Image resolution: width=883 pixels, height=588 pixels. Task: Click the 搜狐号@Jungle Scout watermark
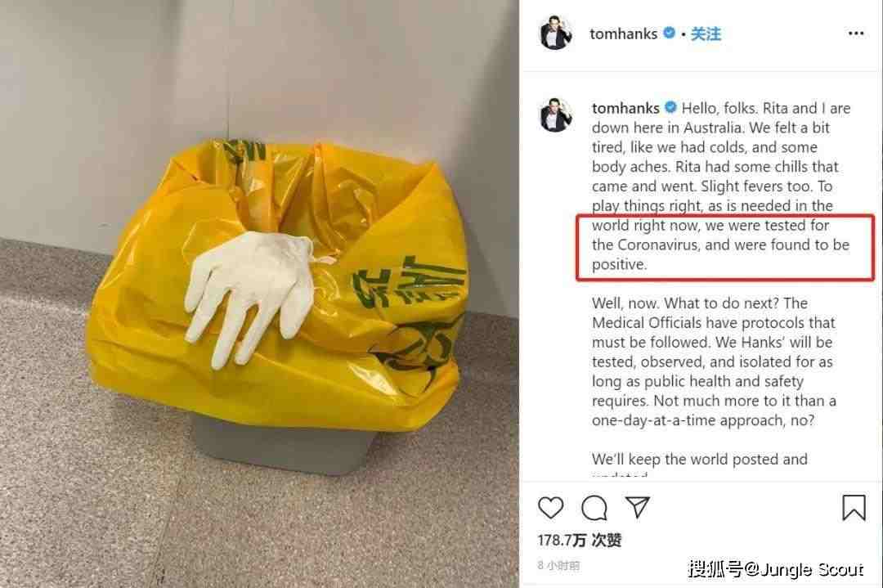pos(775,569)
